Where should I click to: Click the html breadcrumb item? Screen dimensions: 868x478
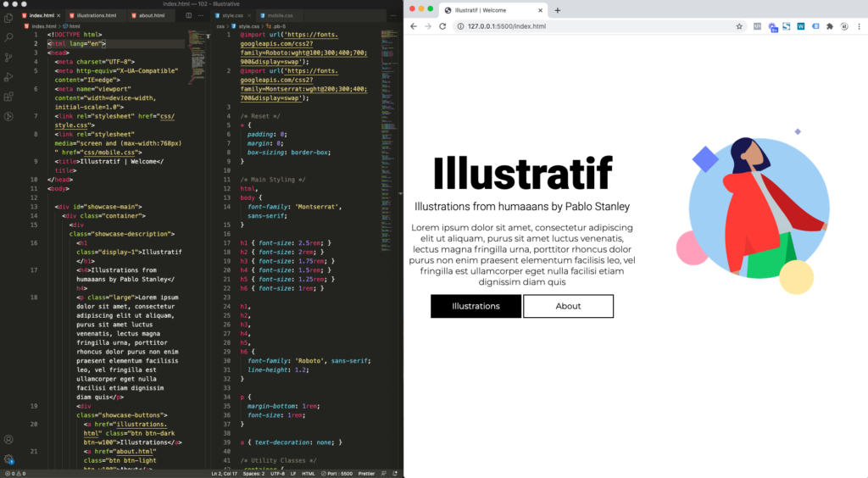click(72, 26)
